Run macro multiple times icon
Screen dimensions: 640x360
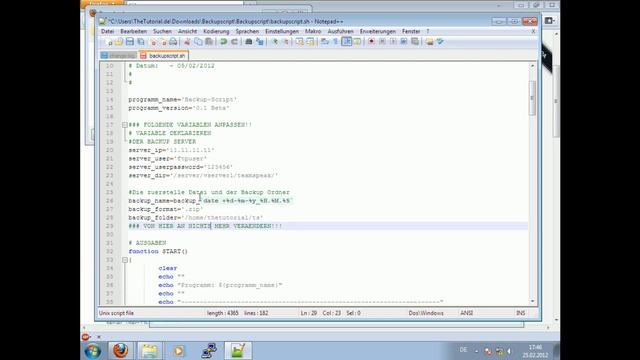[404, 42]
